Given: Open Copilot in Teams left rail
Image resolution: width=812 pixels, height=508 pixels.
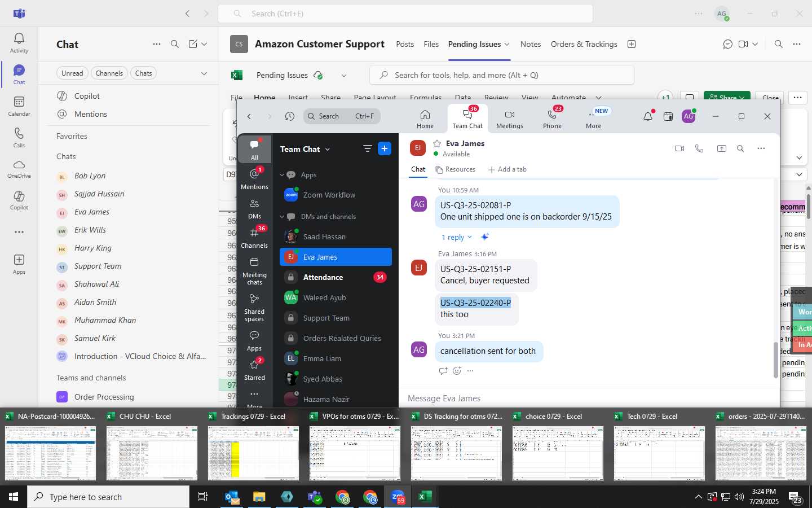Looking at the screenshot, I should pyautogui.click(x=19, y=200).
